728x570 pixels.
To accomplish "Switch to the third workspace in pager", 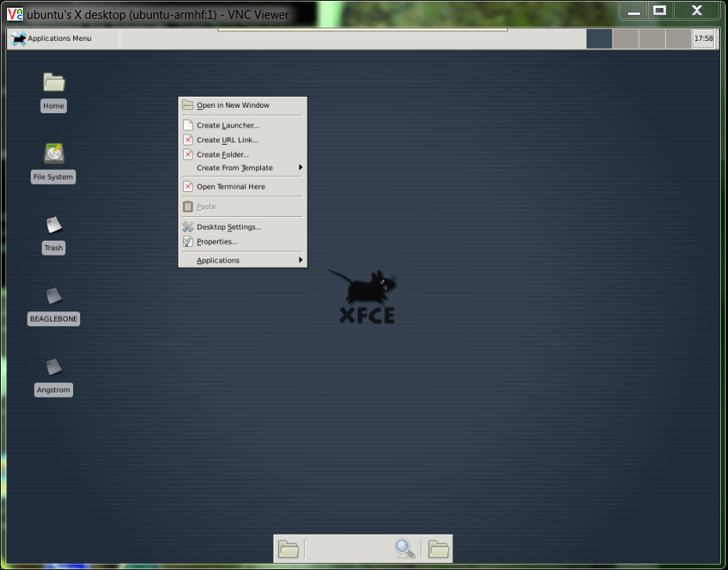I will pyautogui.click(x=652, y=39).
